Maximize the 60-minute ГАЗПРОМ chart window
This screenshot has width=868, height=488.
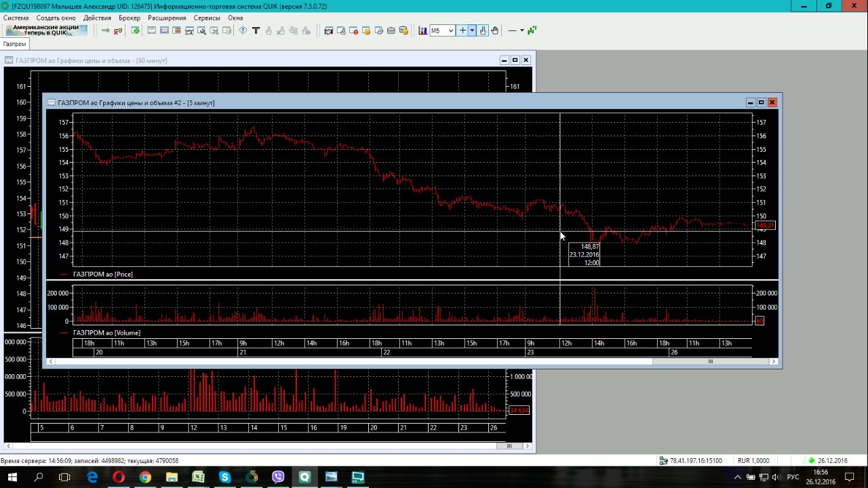pyautogui.click(x=515, y=60)
